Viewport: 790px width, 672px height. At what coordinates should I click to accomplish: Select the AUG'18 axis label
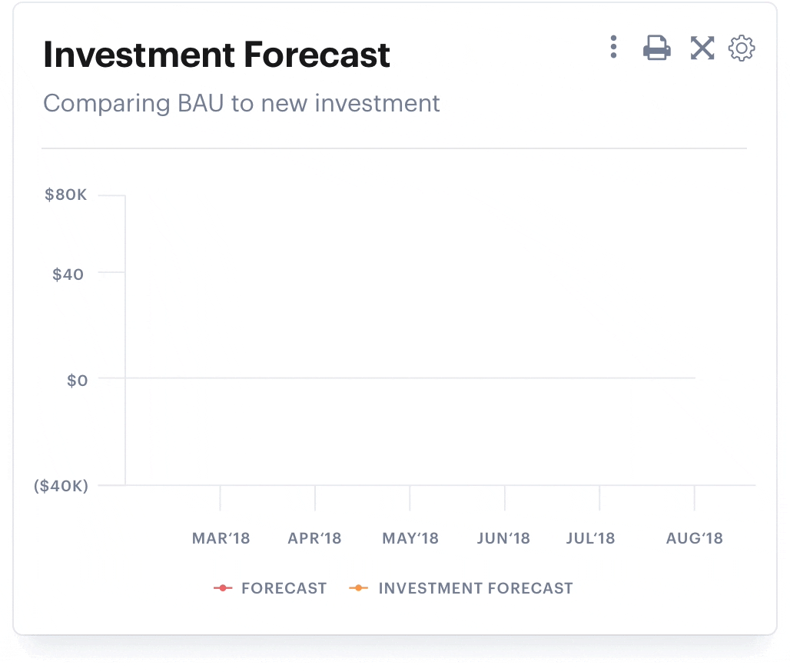coord(694,538)
